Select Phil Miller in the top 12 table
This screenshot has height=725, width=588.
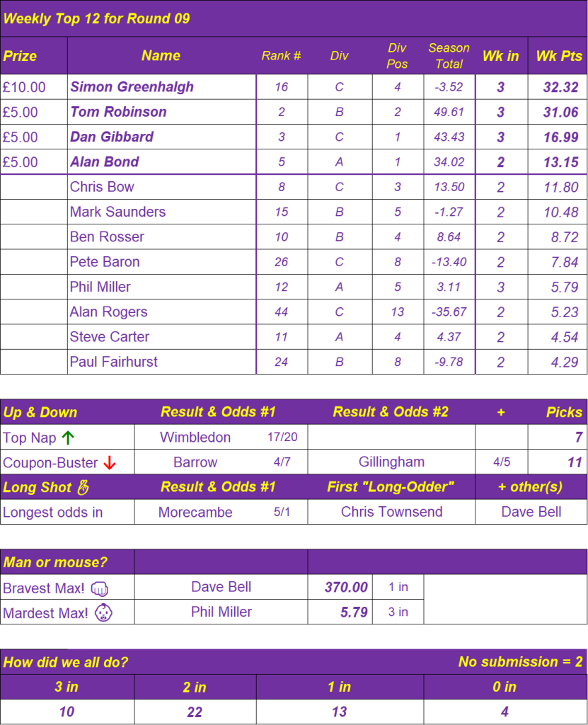click(x=100, y=287)
